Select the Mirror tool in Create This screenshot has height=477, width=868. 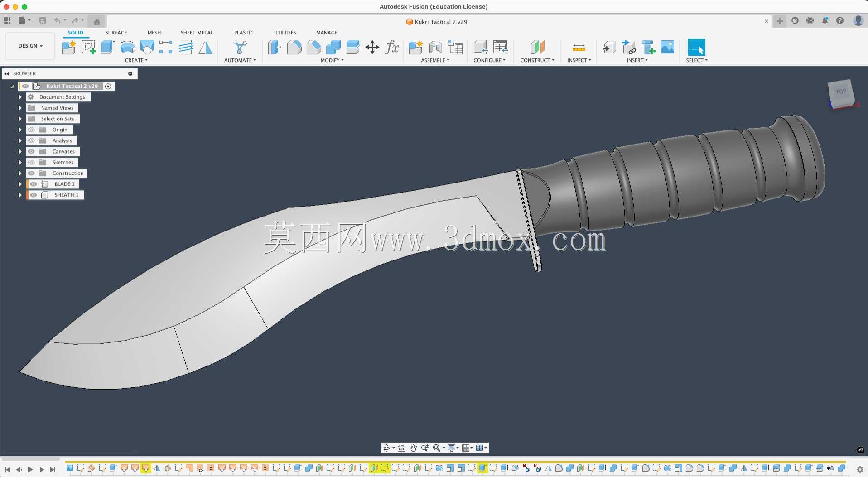click(205, 47)
